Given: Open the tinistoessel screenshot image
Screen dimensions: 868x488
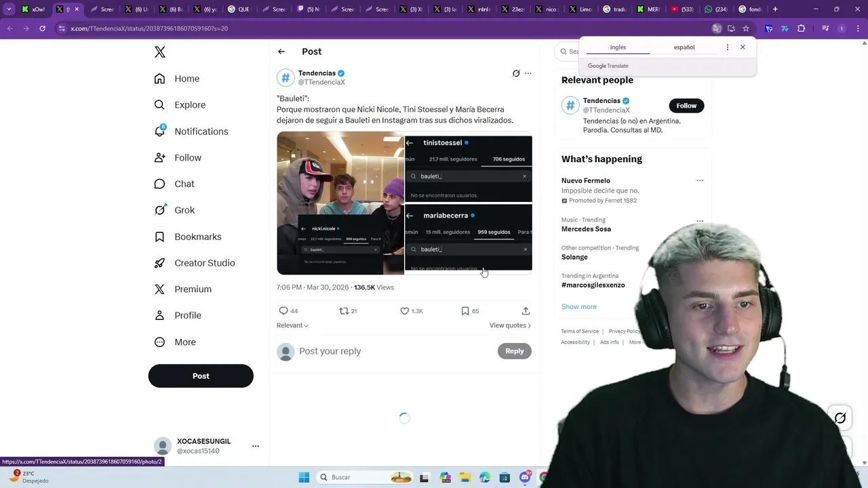Looking at the screenshot, I should click(469, 167).
